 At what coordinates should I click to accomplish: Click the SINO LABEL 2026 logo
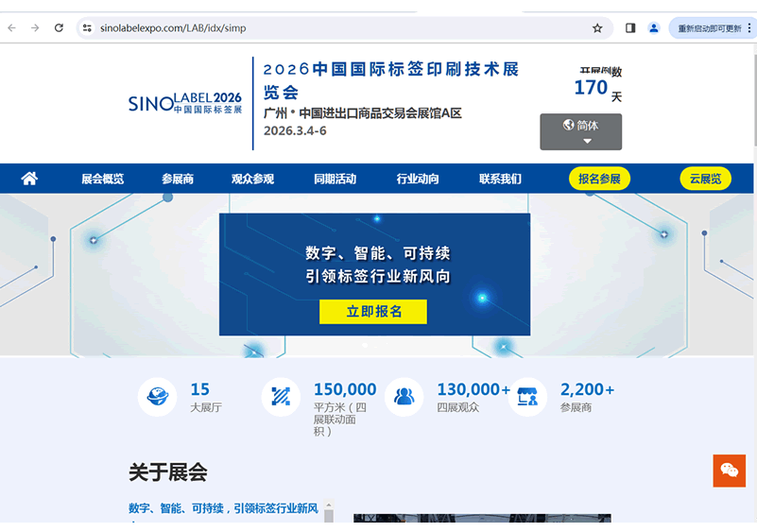point(185,102)
